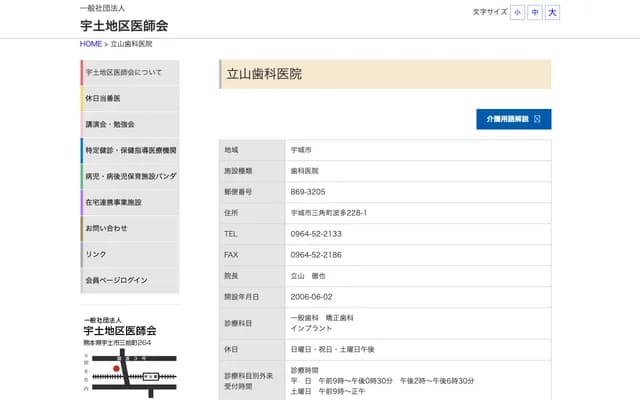
Task: Open the access map thumbnail in sidebar
Action: [130, 371]
